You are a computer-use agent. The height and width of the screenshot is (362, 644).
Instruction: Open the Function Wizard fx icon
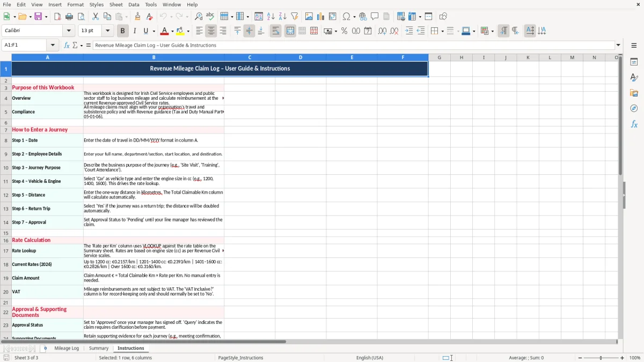[67, 45]
